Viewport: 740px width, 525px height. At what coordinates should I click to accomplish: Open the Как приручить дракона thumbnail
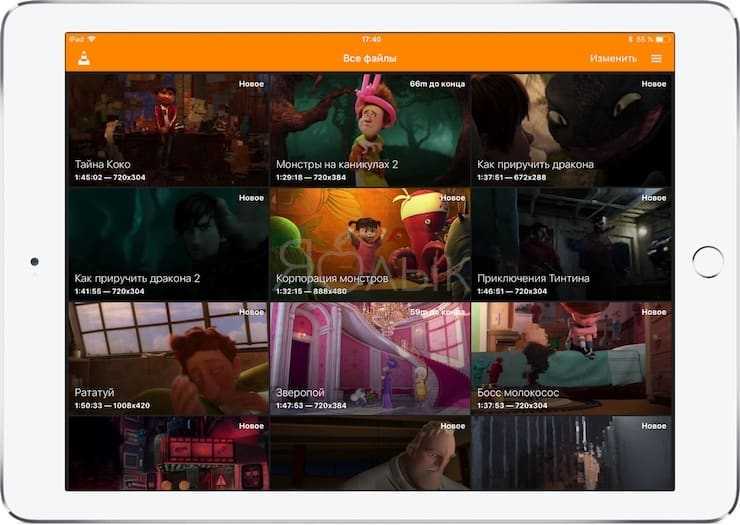(572, 129)
